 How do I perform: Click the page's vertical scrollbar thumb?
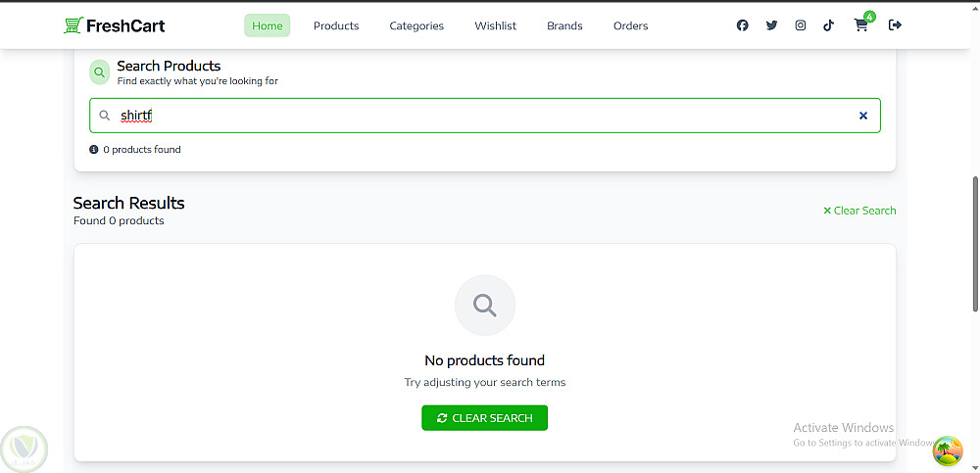coord(974,243)
